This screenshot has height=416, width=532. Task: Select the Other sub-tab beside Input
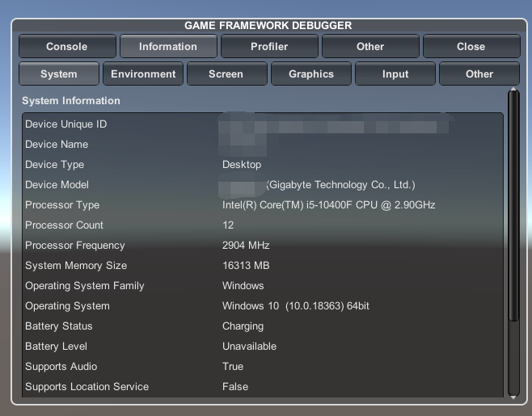pyautogui.click(x=479, y=74)
